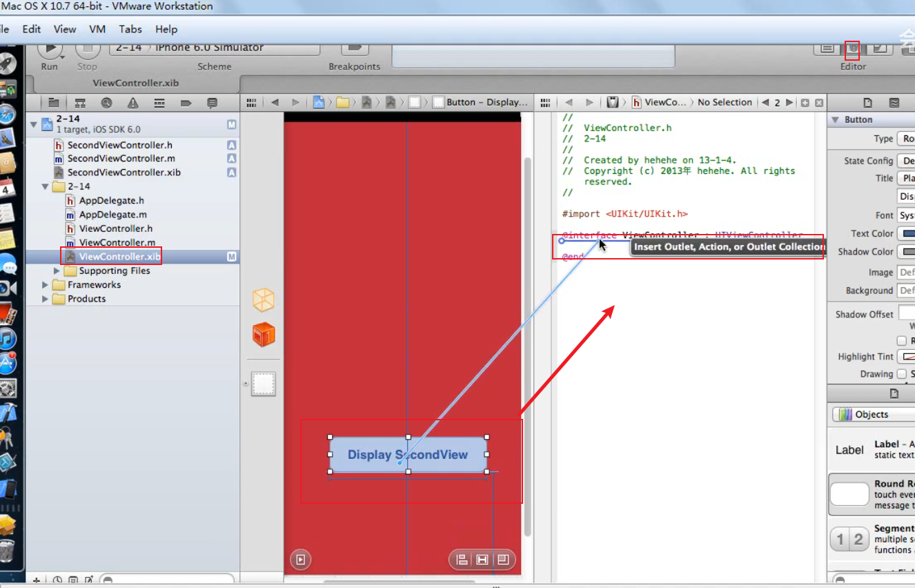Launch iTunes from the Dock

[x=8, y=338]
